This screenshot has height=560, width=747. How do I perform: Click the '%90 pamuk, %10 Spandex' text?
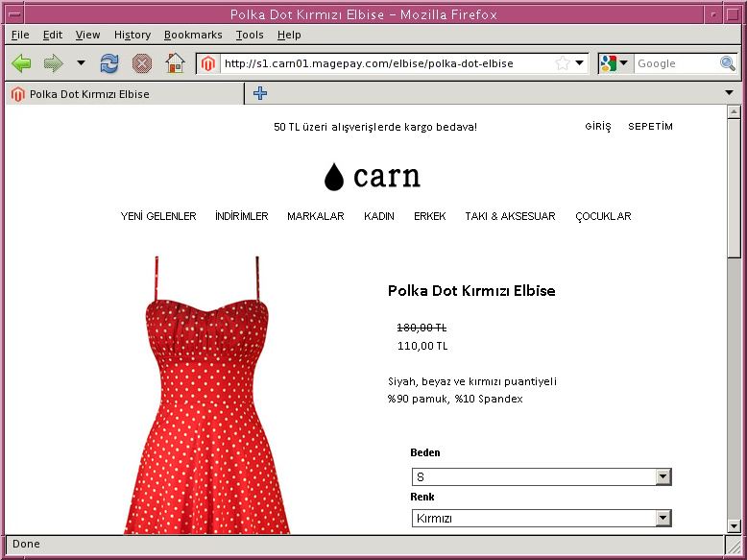coord(455,399)
